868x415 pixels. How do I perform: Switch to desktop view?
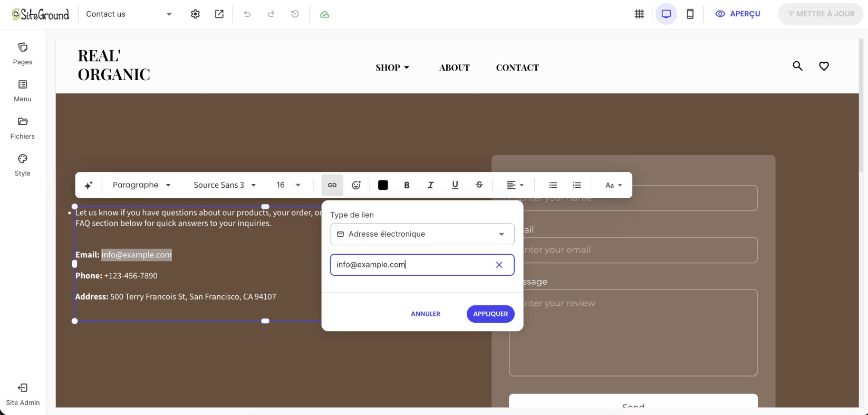point(667,14)
